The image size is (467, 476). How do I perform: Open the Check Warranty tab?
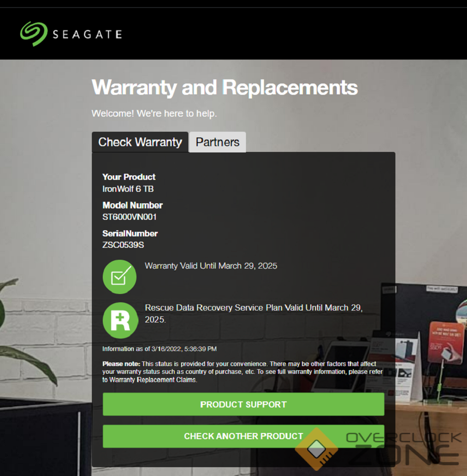coord(140,142)
